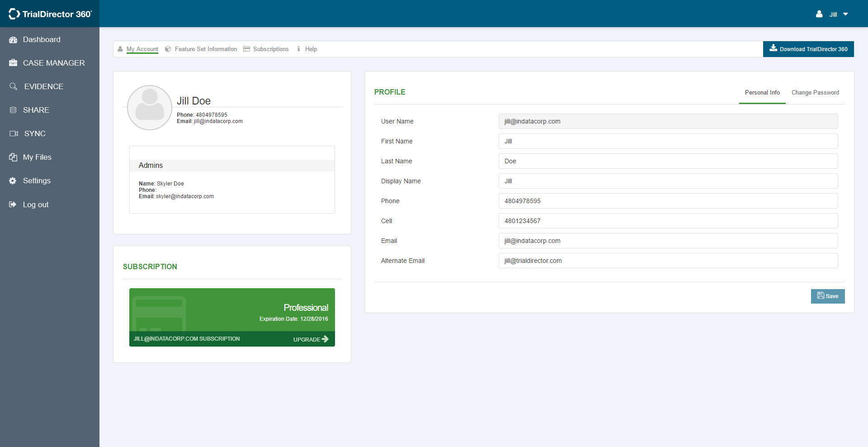Click the Professional subscription card
The width and height of the screenshot is (868, 447).
(232, 317)
